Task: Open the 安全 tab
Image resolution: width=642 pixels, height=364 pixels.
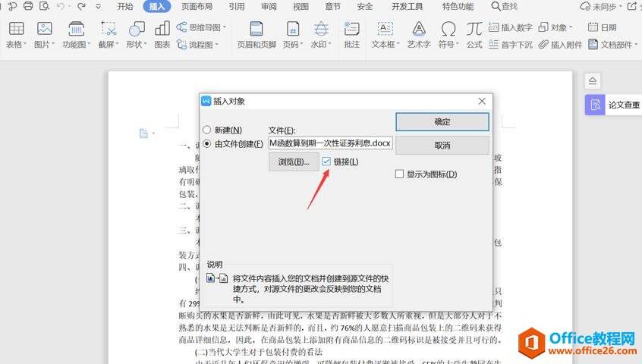Action: tap(365, 7)
